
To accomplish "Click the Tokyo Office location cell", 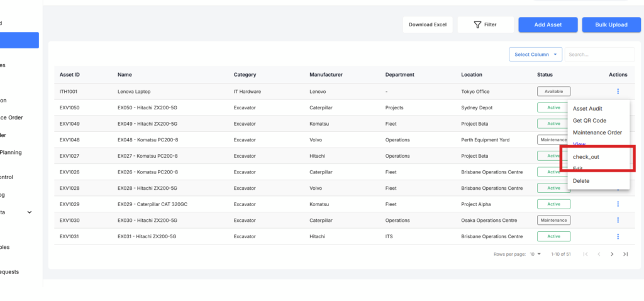I will (475, 92).
